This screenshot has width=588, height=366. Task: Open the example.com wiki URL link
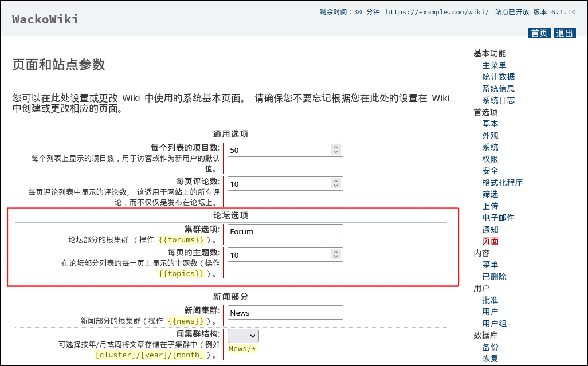pyautogui.click(x=437, y=12)
